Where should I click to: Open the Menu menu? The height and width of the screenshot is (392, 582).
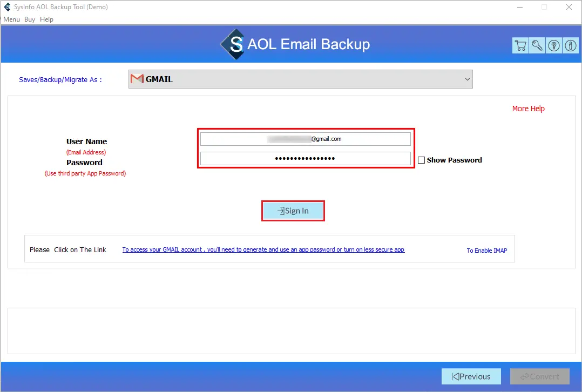(11, 19)
